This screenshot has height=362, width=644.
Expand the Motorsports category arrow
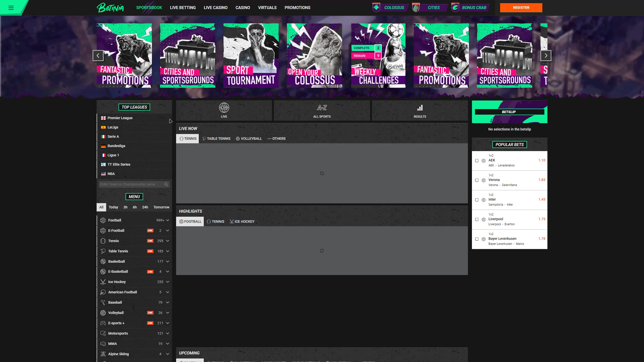tap(168, 333)
